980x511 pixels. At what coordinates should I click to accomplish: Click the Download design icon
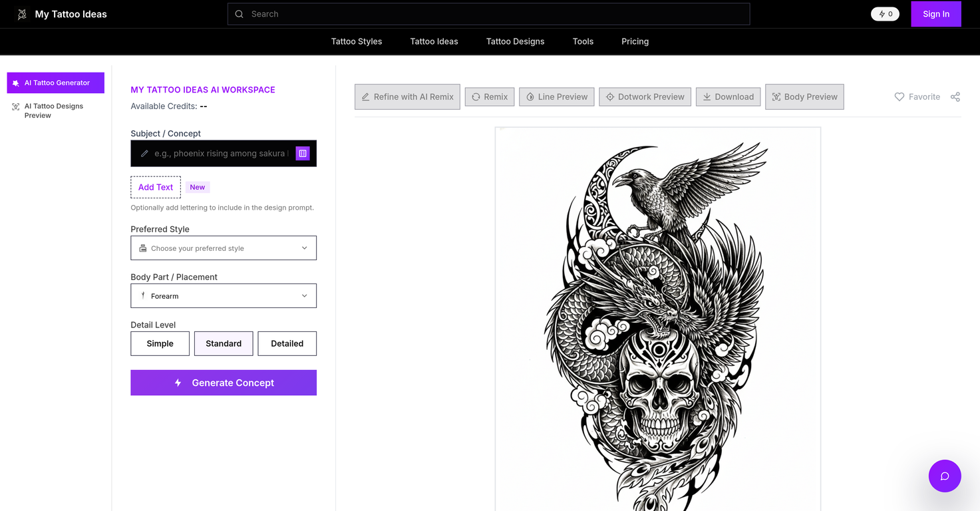707,96
